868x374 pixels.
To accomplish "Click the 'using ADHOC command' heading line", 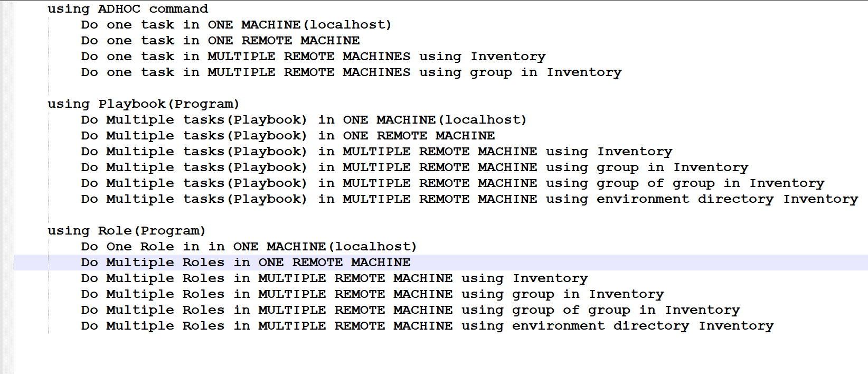I will 128,9.
